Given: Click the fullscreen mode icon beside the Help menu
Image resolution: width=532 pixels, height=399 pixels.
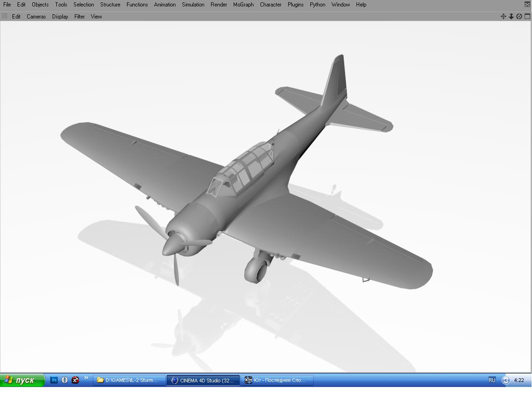Looking at the screenshot, I should pos(527,5).
